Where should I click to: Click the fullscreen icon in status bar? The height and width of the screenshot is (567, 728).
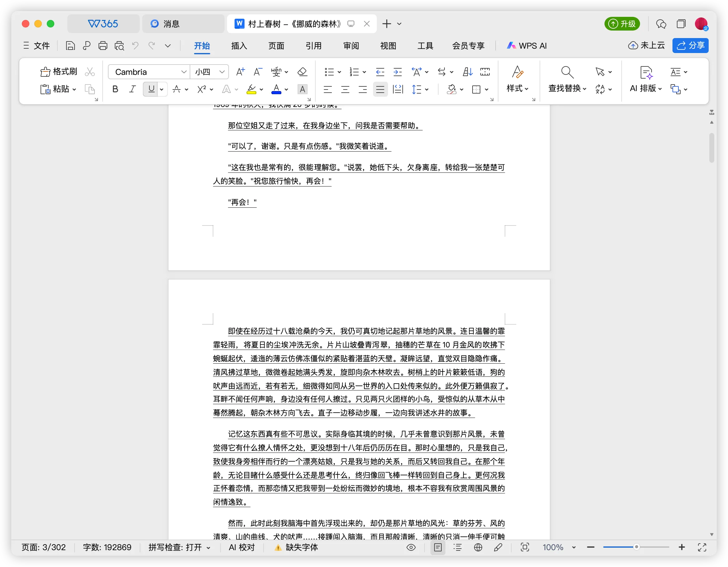tap(702, 547)
